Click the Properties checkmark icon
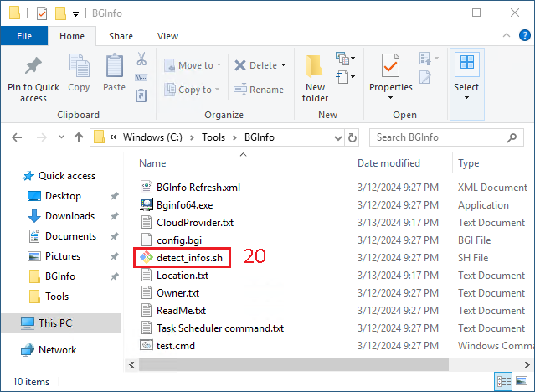The width and height of the screenshot is (535, 392). [x=390, y=65]
